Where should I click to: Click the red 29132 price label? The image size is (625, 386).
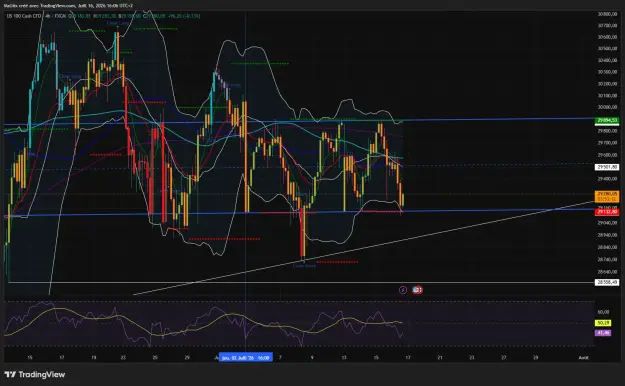point(607,212)
